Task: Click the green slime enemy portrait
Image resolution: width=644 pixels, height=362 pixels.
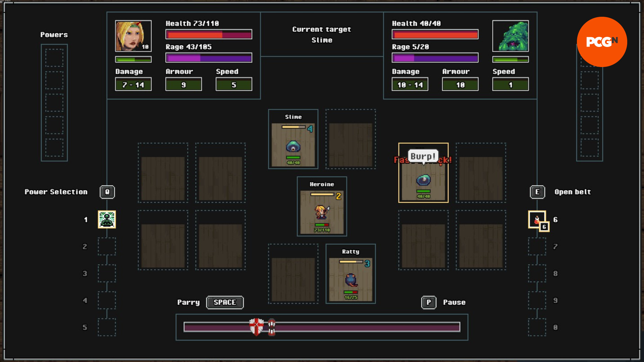Action: [510, 36]
